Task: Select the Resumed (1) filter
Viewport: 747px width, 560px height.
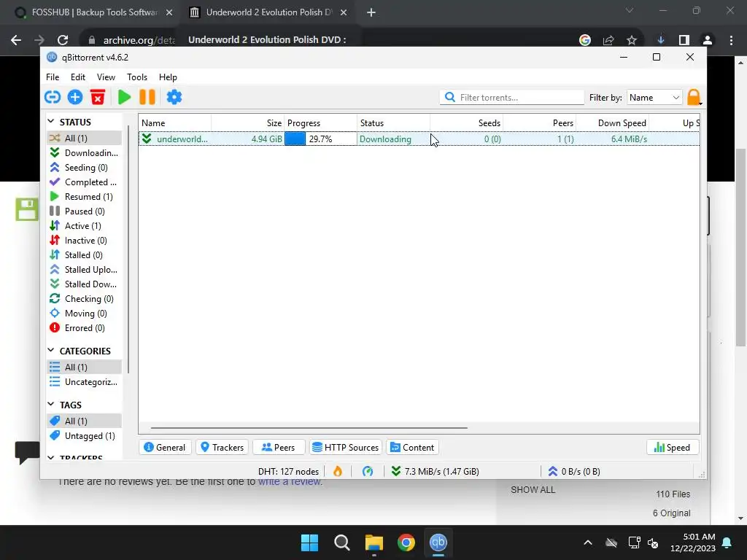Action: tap(85, 197)
